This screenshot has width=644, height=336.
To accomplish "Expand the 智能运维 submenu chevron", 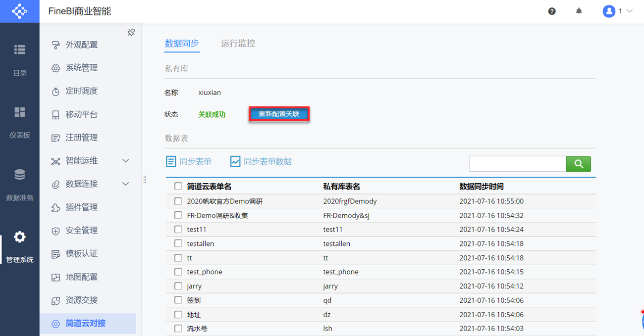I will click(x=126, y=161).
